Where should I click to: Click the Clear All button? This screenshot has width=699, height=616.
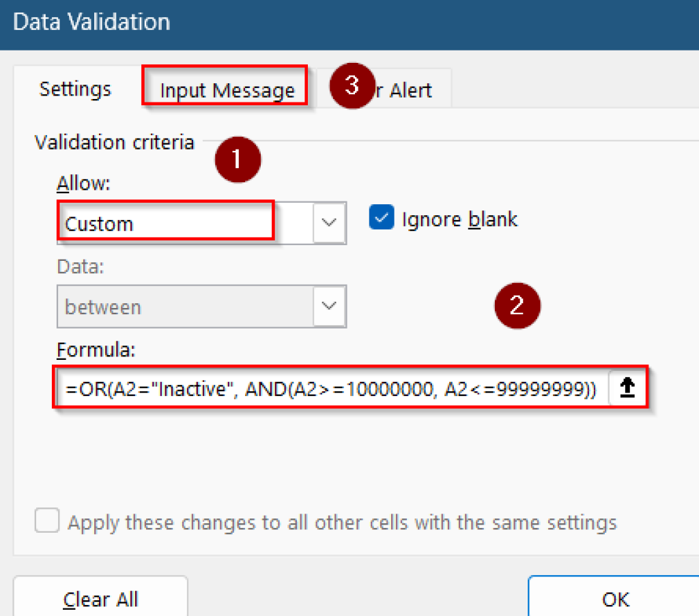pyautogui.click(x=100, y=598)
